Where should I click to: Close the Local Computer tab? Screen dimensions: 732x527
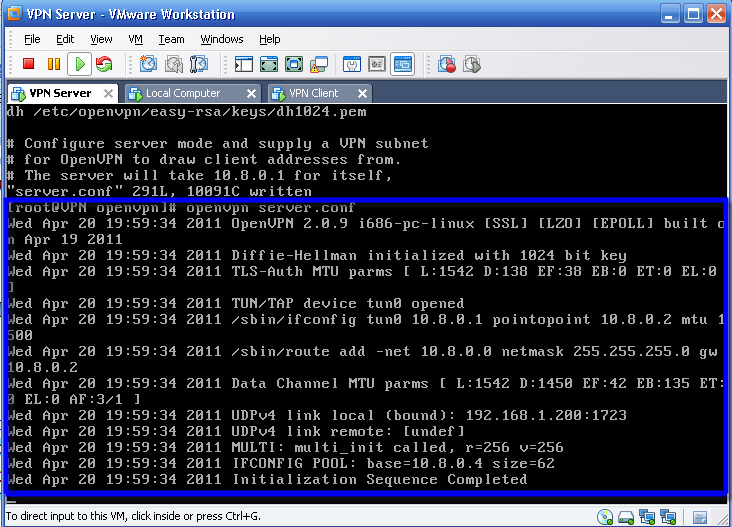[251, 93]
